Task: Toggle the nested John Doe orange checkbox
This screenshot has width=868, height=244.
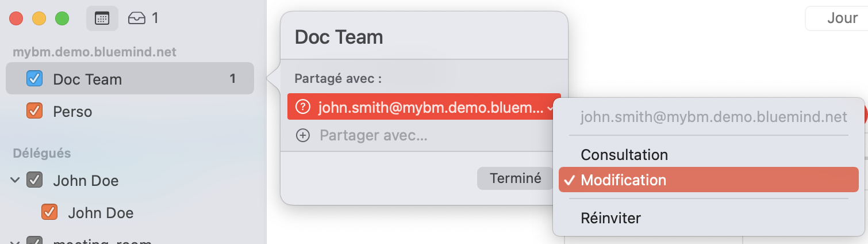Action: (x=49, y=212)
